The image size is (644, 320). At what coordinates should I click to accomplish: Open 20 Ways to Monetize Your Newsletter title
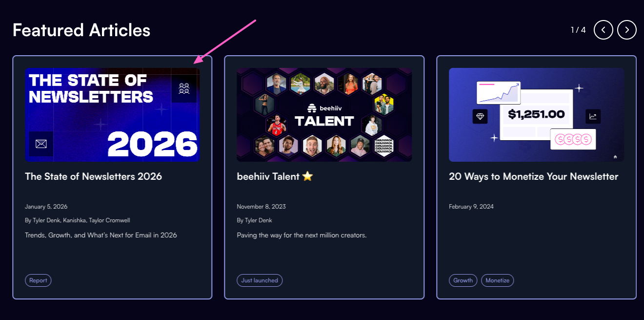534,176
